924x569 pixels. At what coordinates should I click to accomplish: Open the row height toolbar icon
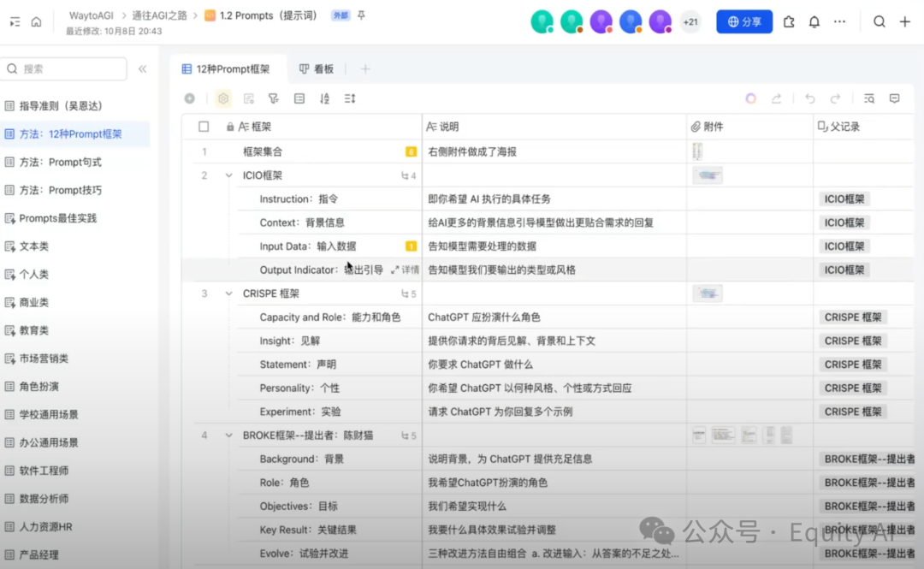[350, 98]
